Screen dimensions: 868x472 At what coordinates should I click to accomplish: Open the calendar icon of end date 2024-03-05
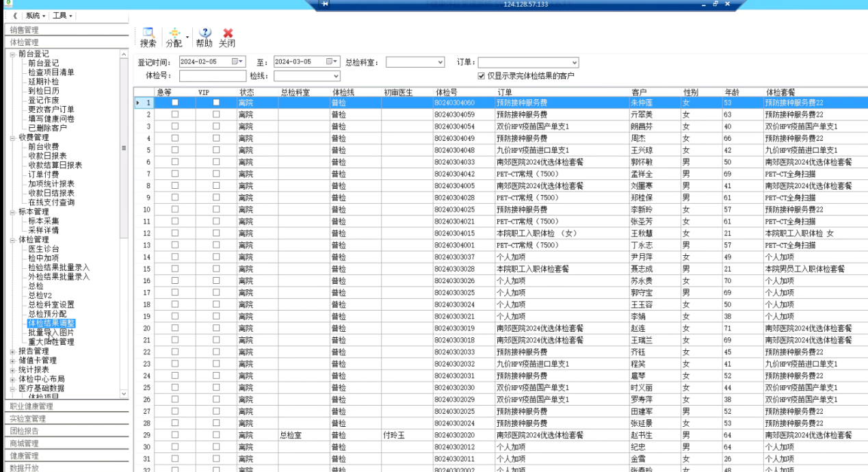pos(332,62)
